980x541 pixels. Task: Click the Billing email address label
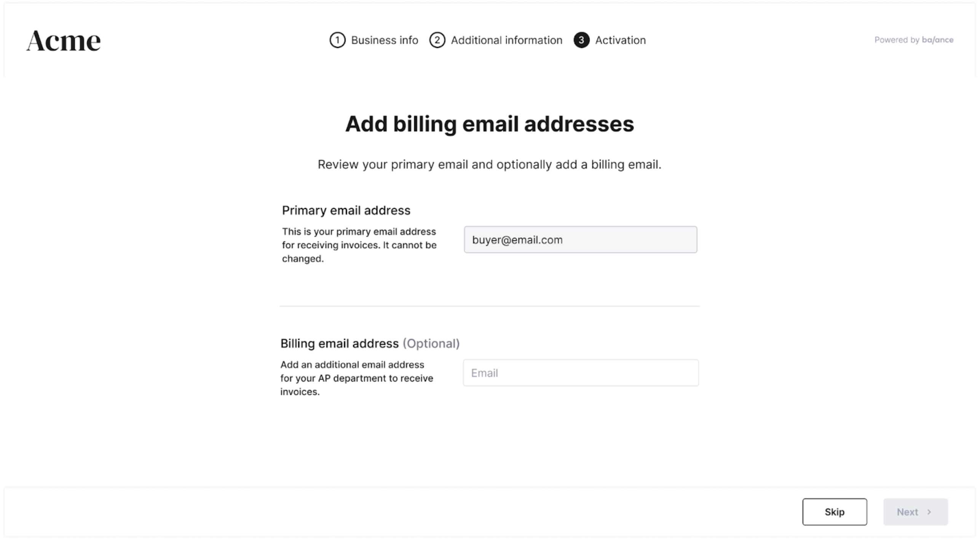(340, 343)
